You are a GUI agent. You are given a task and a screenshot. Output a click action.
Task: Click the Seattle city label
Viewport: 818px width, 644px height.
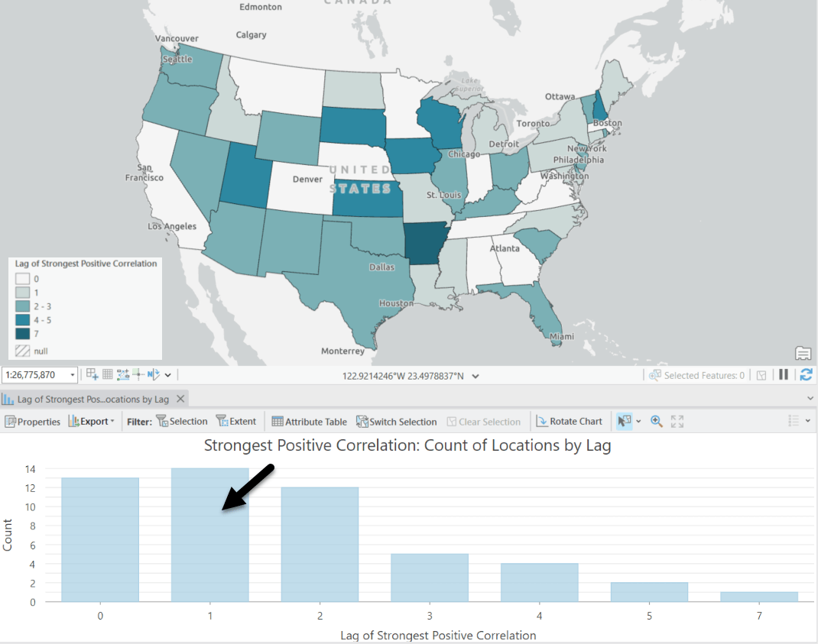click(x=177, y=59)
